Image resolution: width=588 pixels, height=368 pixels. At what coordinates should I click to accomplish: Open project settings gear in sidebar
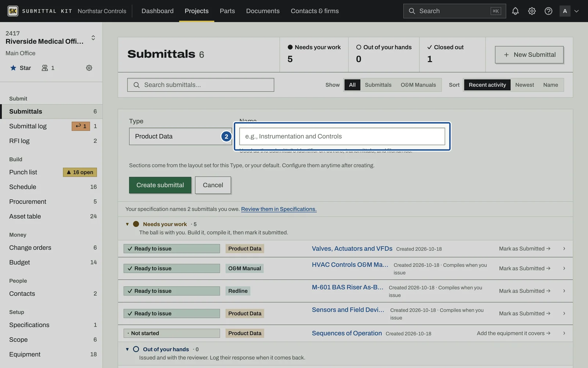[x=89, y=68]
